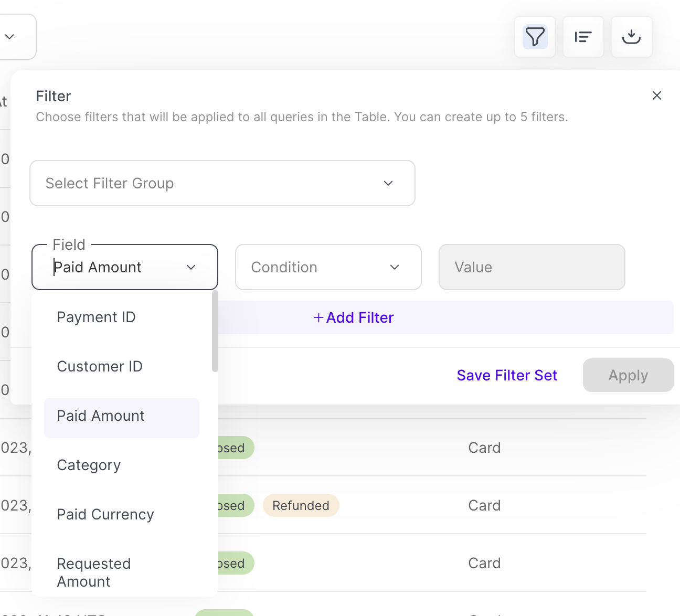This screenshot has height=616, width=680.
Task: Select Category from field list
Action: 89,465
